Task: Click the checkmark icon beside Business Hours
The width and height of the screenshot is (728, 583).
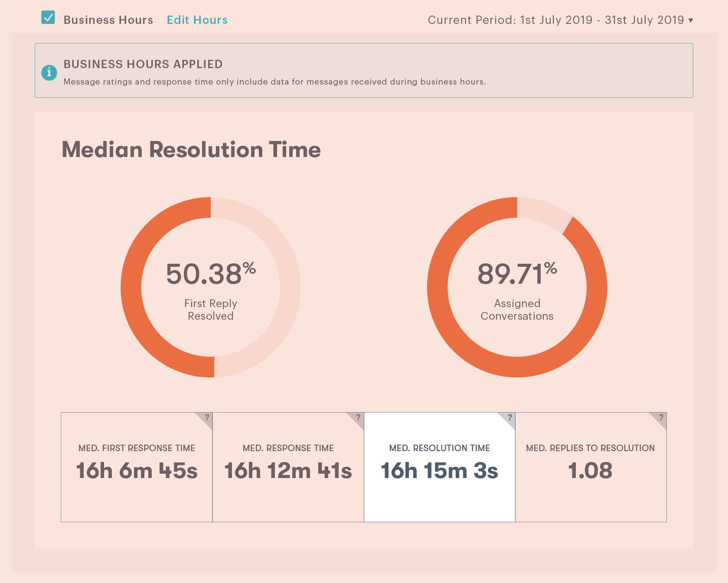Action: [48, 18]
